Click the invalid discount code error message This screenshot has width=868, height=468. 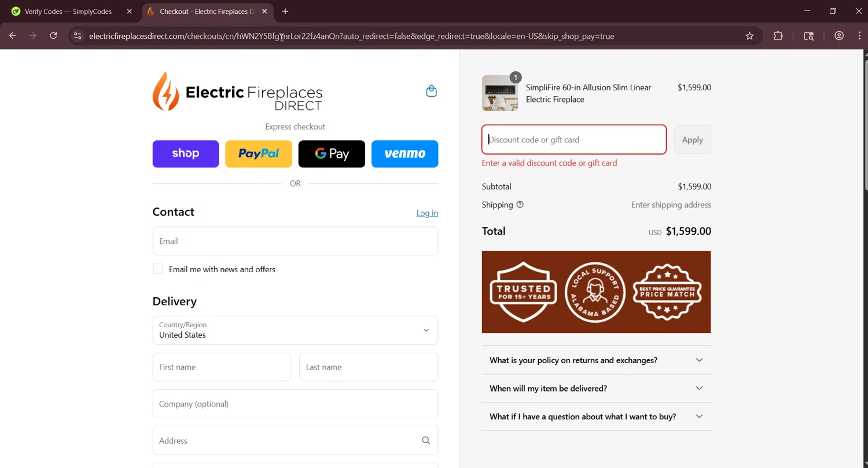[549, 163]
